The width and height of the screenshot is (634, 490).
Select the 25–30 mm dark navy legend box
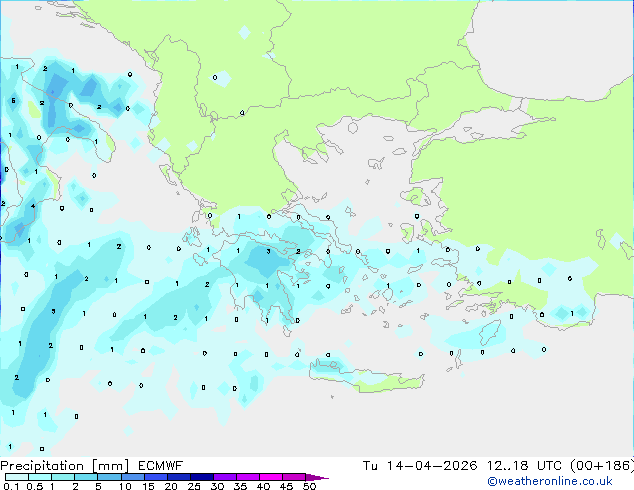(201, 477)
